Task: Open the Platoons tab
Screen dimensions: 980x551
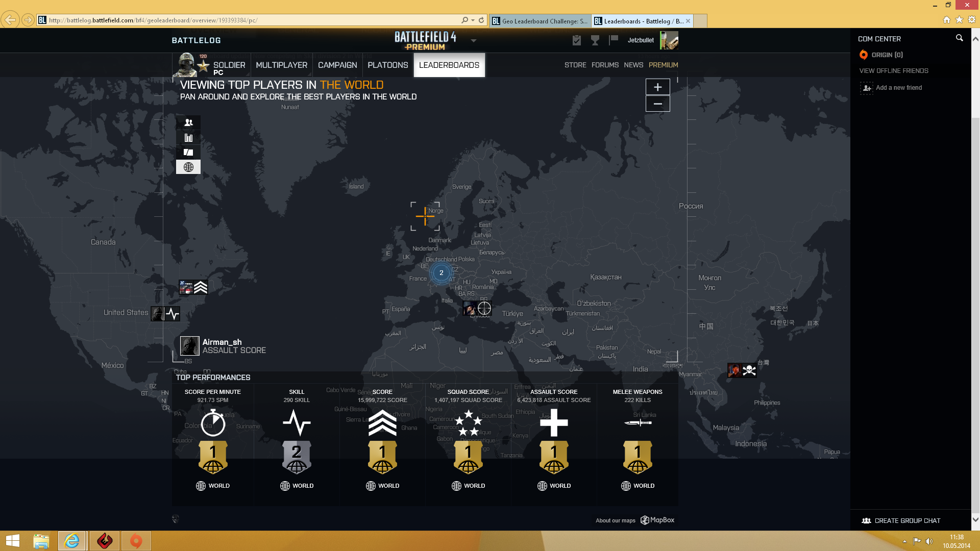Action: tap(387, 65)
